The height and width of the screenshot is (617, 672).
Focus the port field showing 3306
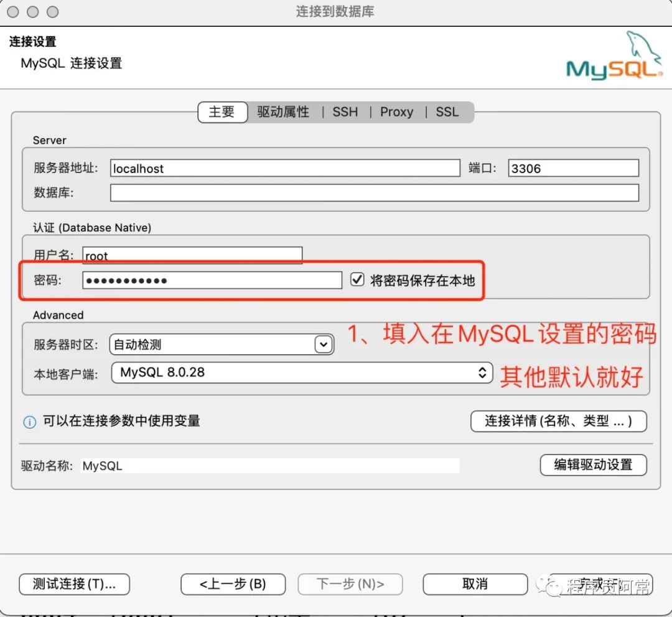click(574, 168)
